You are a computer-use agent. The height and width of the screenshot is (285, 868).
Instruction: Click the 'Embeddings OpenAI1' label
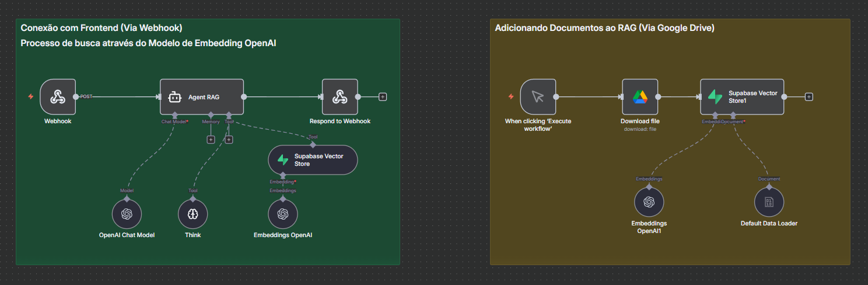tap(649, 227)
